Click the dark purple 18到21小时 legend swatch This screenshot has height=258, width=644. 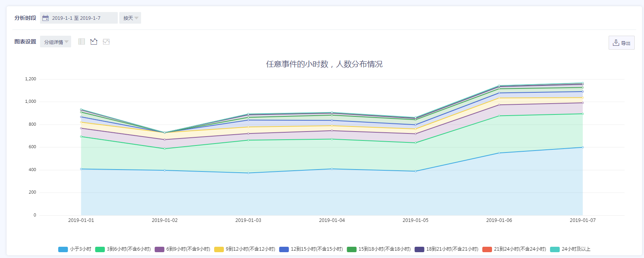[x=419, y=249]
